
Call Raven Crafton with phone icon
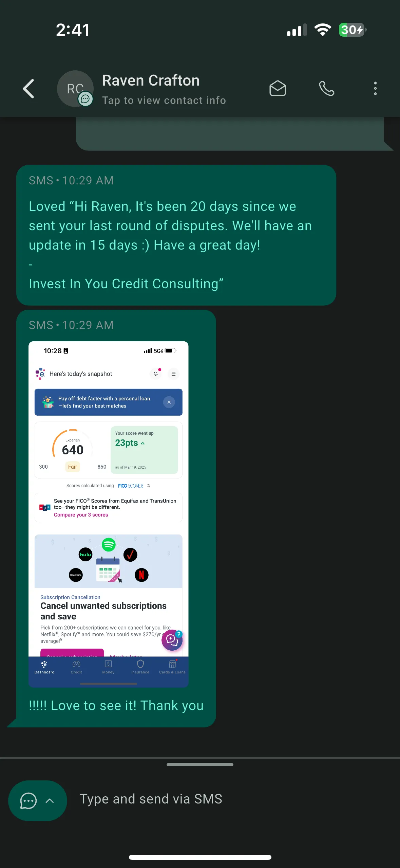327,89
